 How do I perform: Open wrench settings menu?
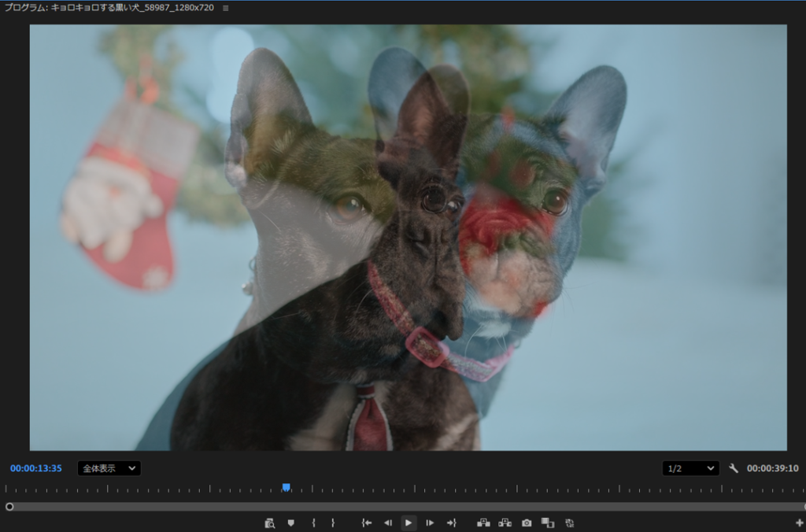point(734,468)
